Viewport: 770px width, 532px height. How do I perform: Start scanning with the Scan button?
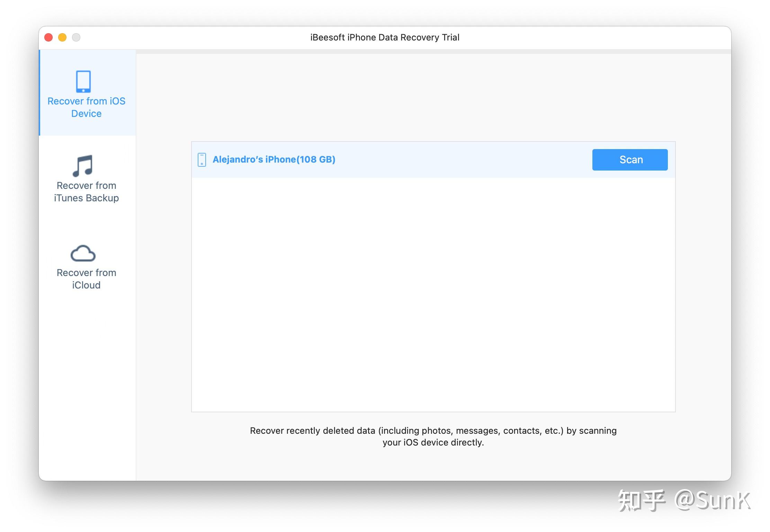tap(630, 160)
